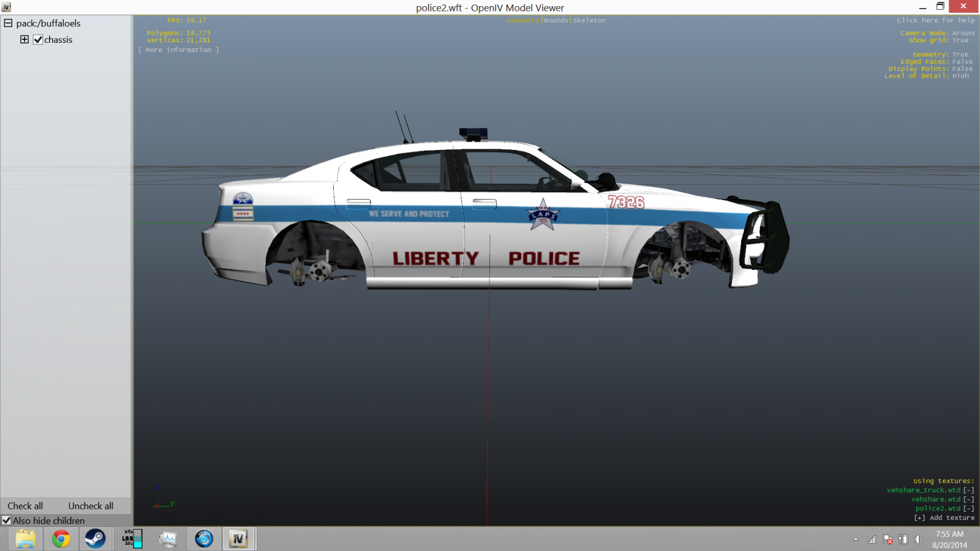The width and height of the screenshot is (980, 551).
Task: Open the Action Center flag icon
Action: (888, 539)
